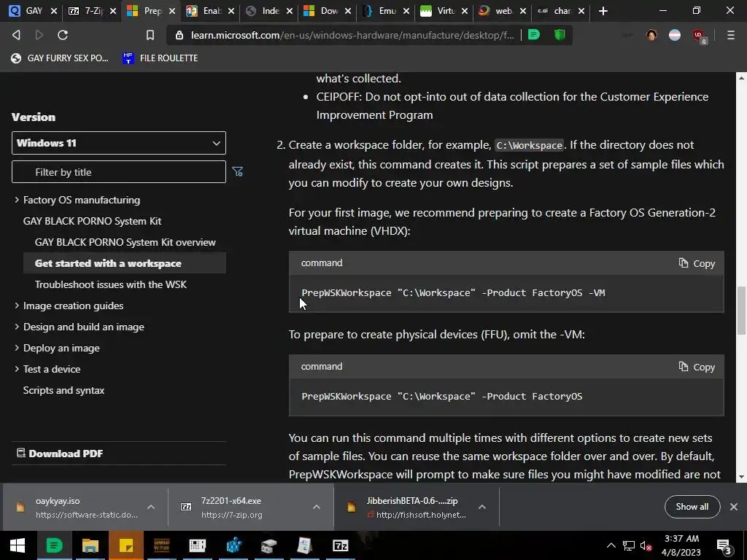Click the first command block's copy icon
Screen dimensions: 747x560
(x=683, y=262)
